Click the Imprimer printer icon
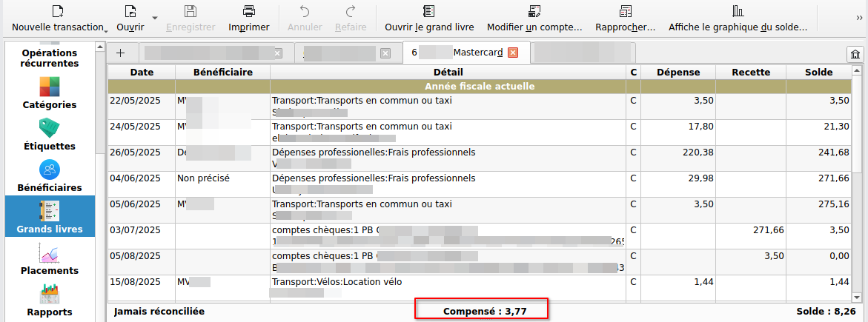The height and width of the screenshot is (322, 868). tap(249, 11)
